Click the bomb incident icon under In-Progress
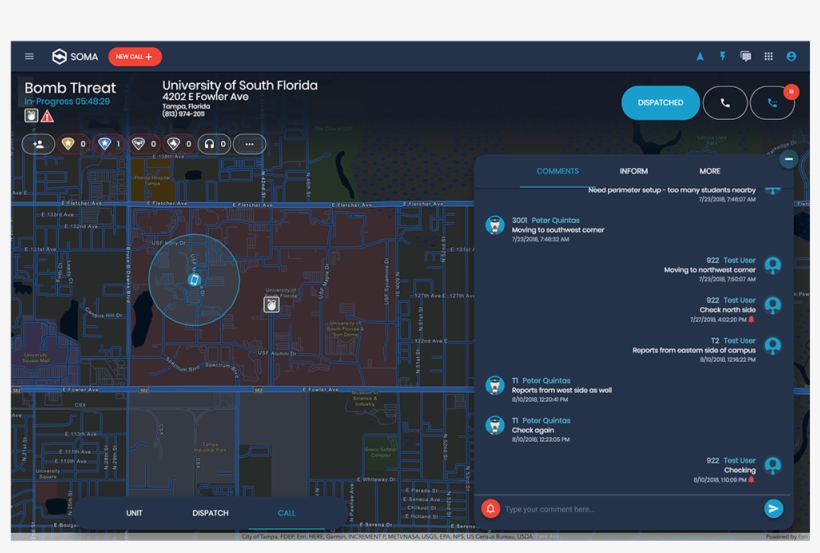Image resolution: width=820 pixels, height=553 pixels. (x=31, y=116)
